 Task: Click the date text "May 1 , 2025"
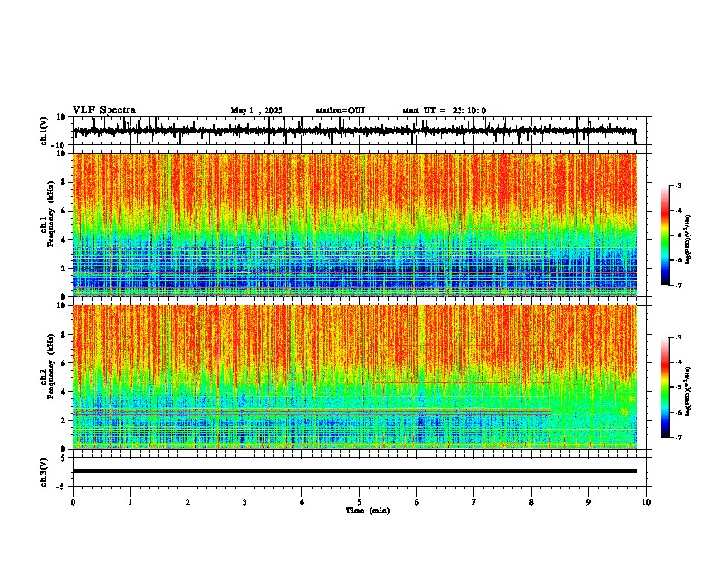click(256, 110)
